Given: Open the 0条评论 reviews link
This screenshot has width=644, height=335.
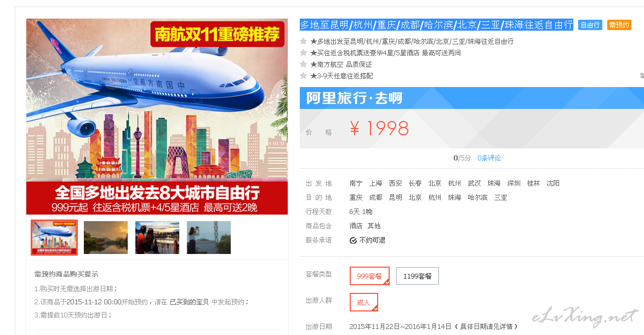Looking at the screenshot, I should point(489,158).
